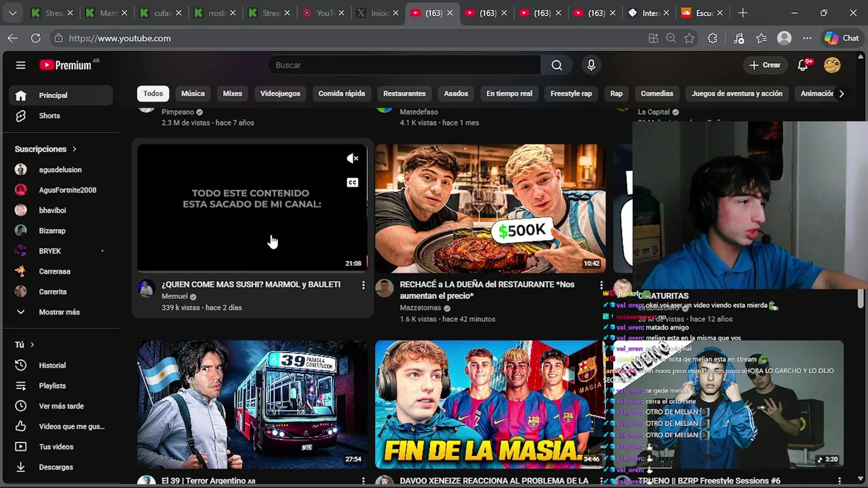Open the browser zoom magnifier icon
868x488 pixels.
point(671,39)
